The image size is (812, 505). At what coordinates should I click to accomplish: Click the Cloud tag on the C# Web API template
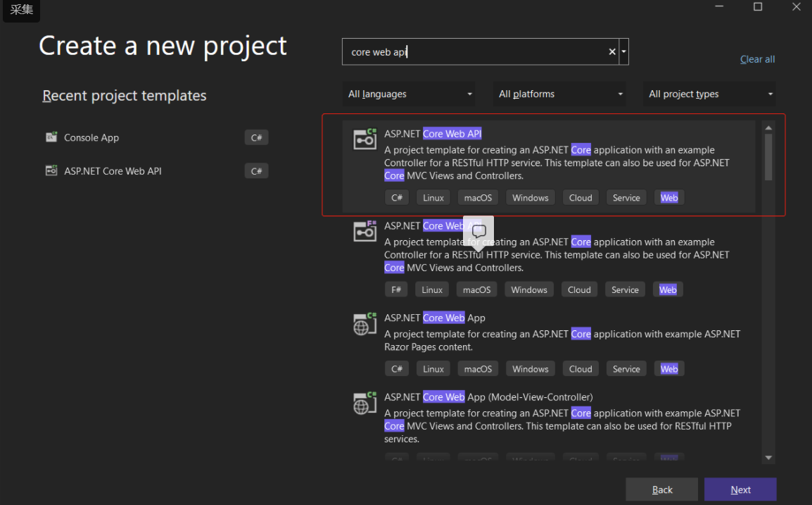(x=581, y=197)
